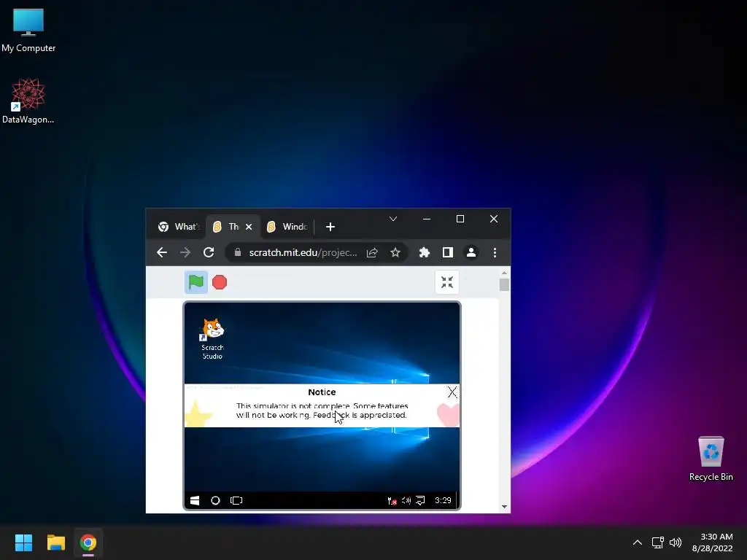
Task: Click the red stop button
Action: click(x=219, y=282)
